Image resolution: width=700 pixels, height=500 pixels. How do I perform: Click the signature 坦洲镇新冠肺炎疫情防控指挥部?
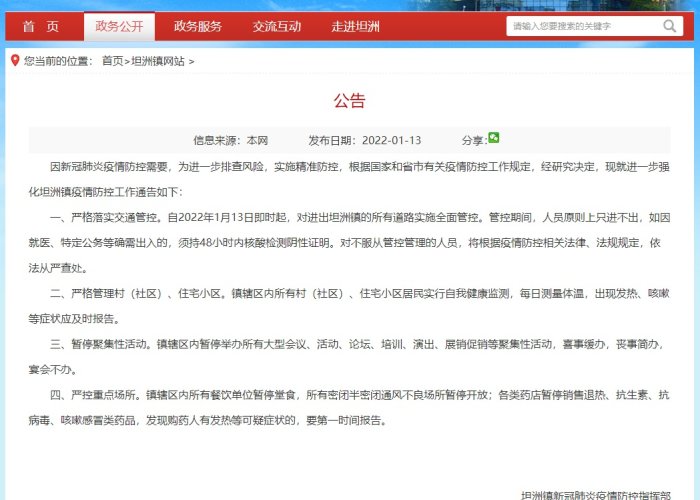(x=596, y=495)
